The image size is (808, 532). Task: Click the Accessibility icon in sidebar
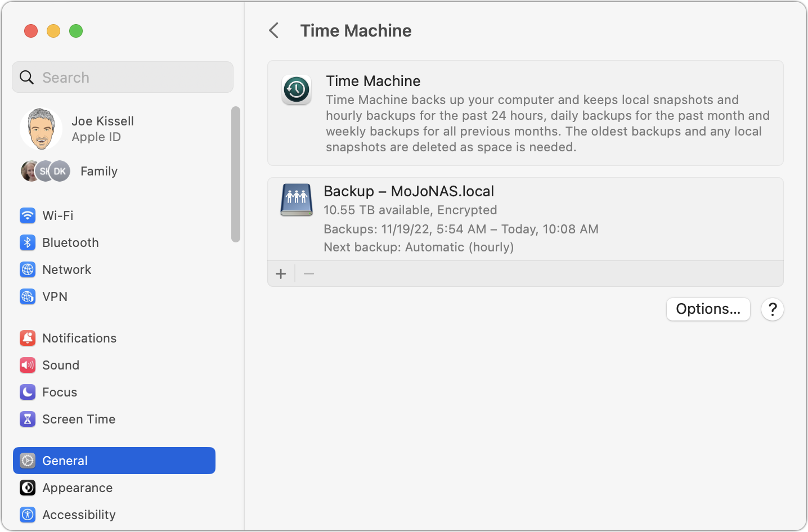point(28,515)
